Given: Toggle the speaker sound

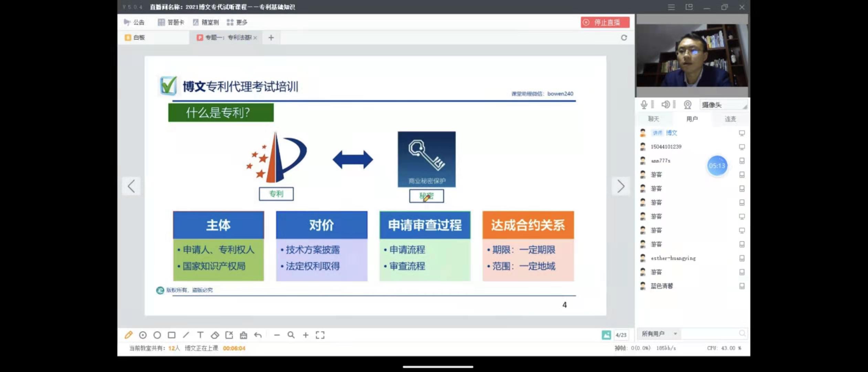Looking at the screenshot, I should tap(666, 104).
